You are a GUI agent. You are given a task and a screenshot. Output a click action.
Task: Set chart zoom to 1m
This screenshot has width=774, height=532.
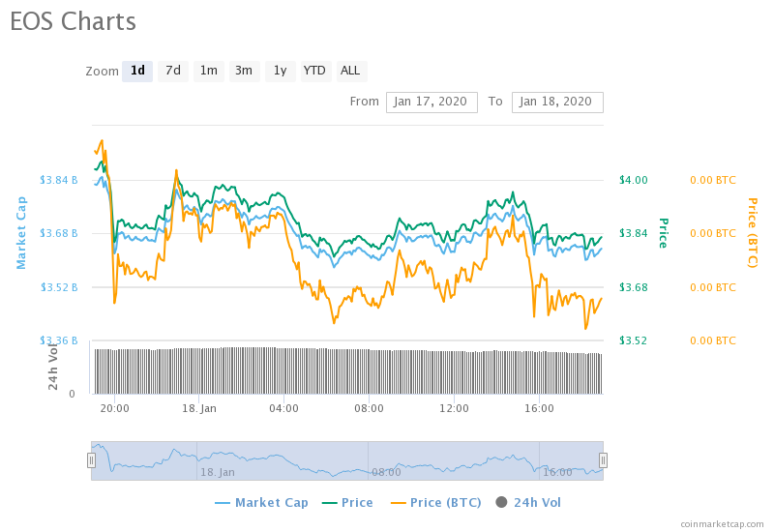pos(209,71)
